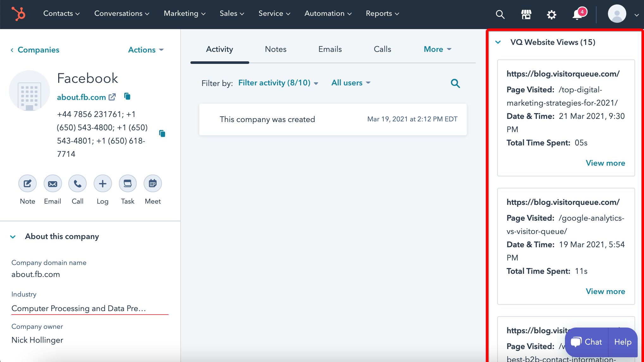Open the All users filter dropdown
The width and height of the screenshot is (644, 362).
350,83
